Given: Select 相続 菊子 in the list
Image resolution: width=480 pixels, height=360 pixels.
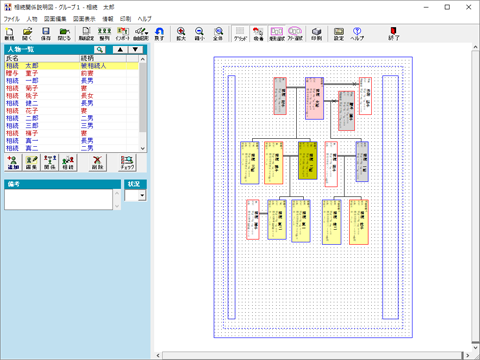Looking at the screenshot, I should pos(72,88).
